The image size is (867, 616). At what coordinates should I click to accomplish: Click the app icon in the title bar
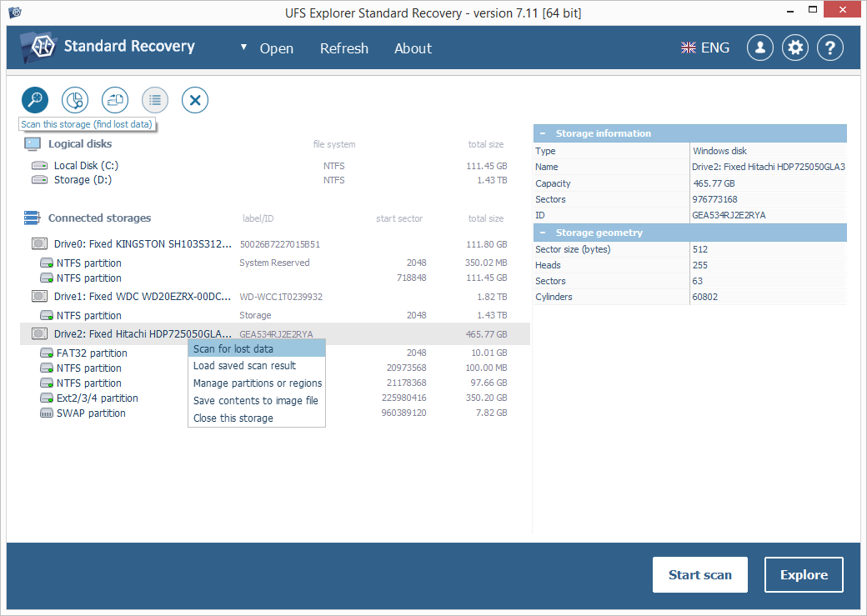tap(15, 11)
